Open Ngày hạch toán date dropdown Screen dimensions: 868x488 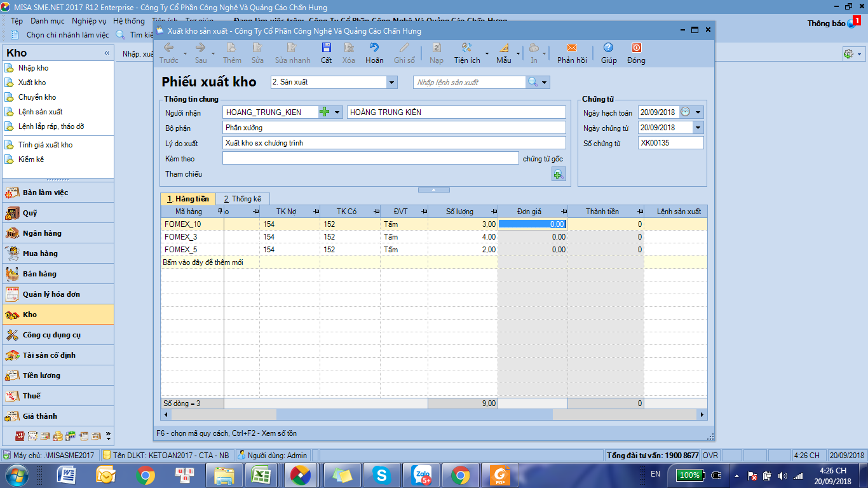click(698, 112)
